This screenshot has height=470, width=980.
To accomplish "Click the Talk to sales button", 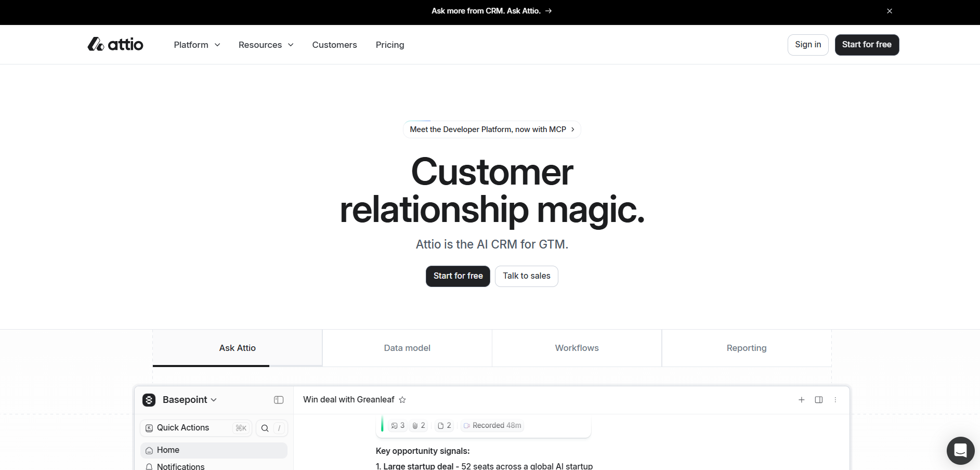I will 526,276.
